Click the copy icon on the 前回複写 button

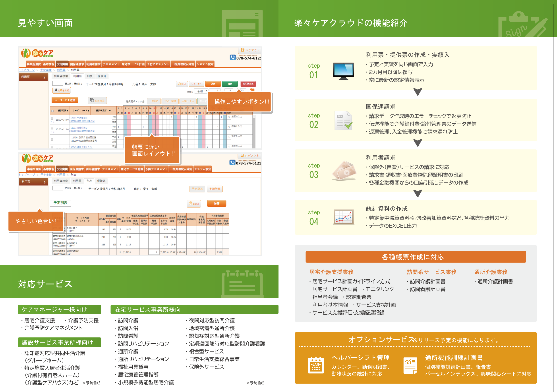pyautogui.click(x=92, y=100)
